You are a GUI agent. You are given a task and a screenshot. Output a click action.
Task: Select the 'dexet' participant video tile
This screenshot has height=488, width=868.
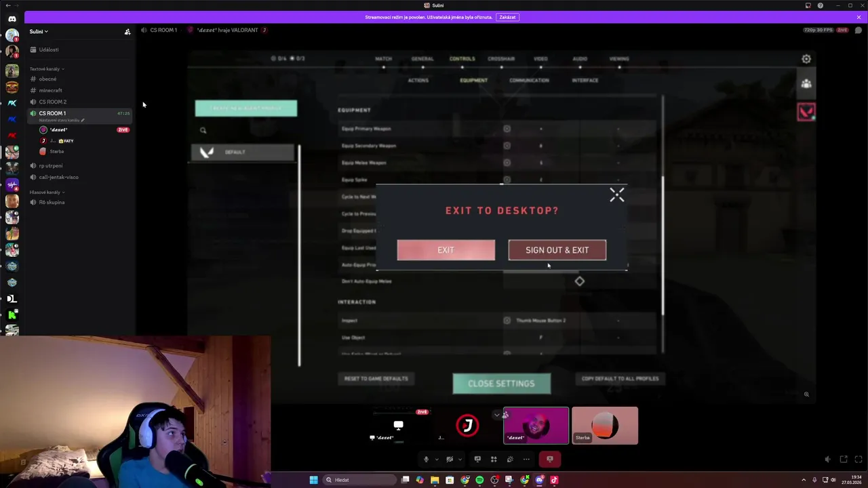click(536, 426)
